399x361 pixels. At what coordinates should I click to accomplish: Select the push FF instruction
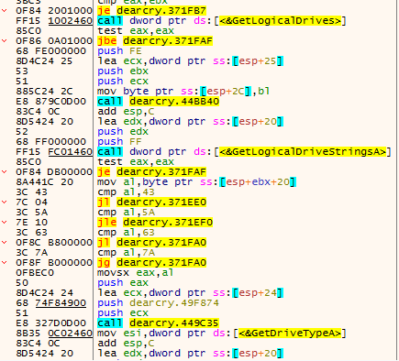[120, 142]
